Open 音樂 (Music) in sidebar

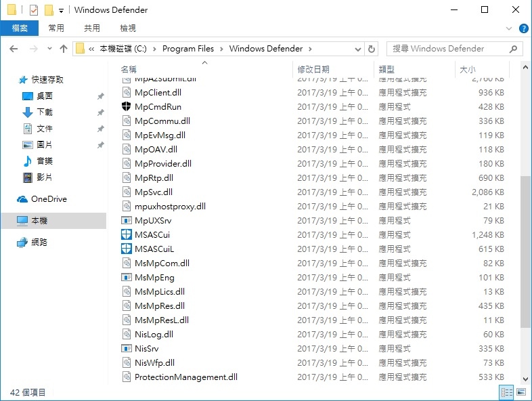pos(45,161)
